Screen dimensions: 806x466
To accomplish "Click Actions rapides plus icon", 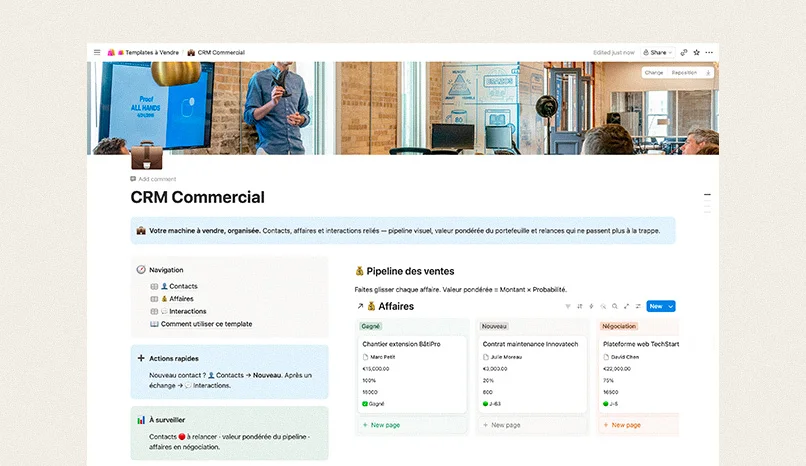I will pos(141,358).
